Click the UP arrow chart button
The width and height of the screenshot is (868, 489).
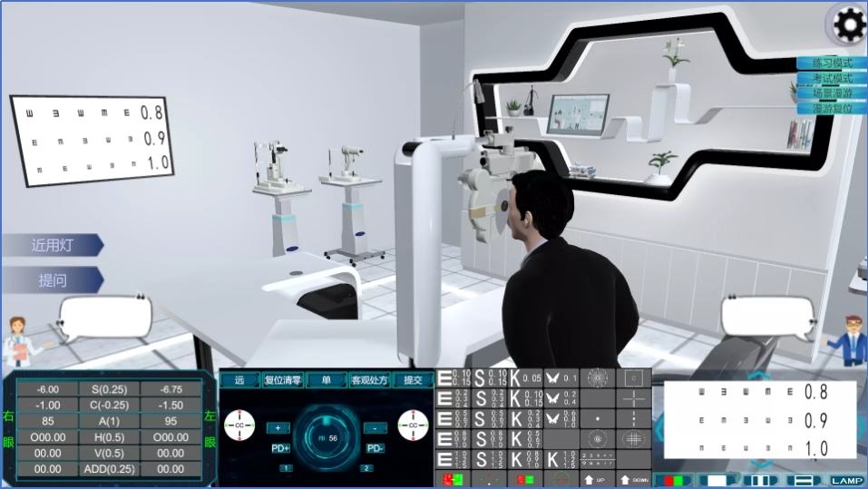point(597,478)
